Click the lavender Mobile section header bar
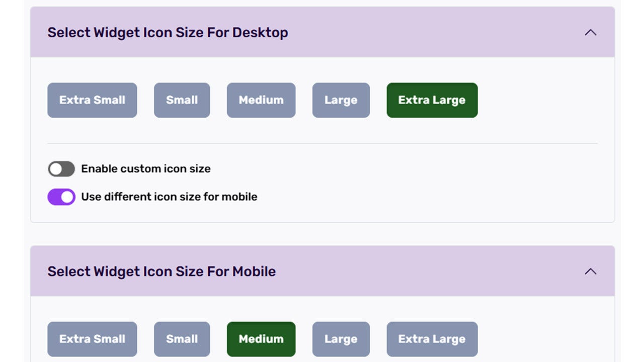Image resolution: width=644 pixels, height=362 pixels. point(428,271)
